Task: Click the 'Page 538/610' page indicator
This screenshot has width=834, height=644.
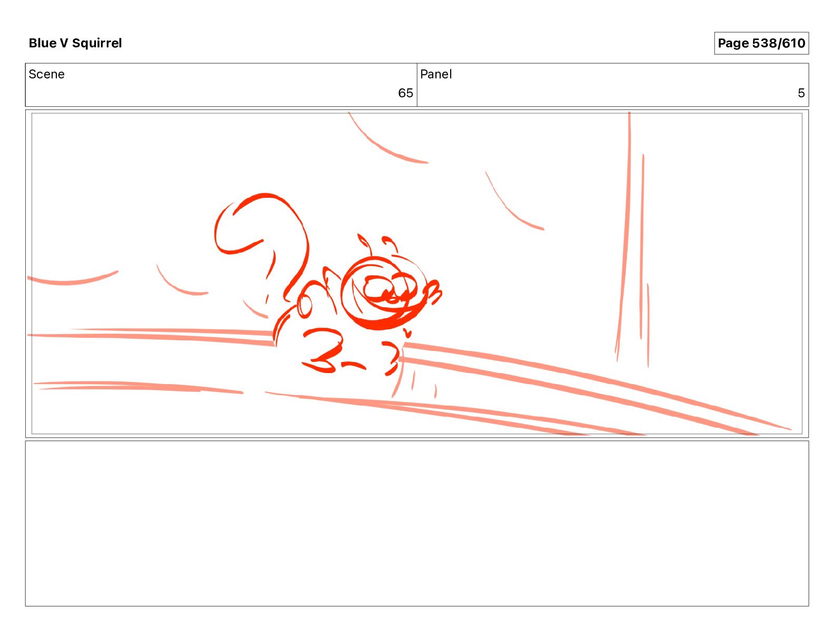Action: 761,43
